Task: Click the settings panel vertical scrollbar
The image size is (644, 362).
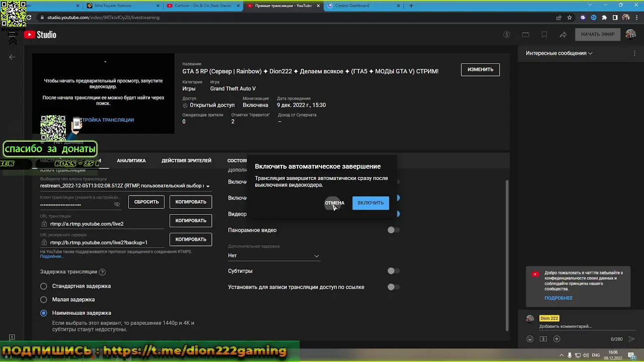Action: coord(507,255)
